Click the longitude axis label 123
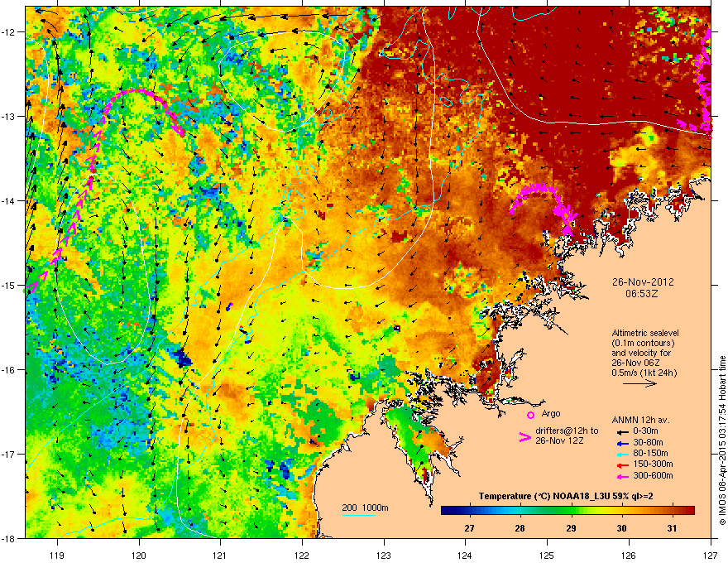The width and height of the screenshot is (728, 563). tap(384, 555)
